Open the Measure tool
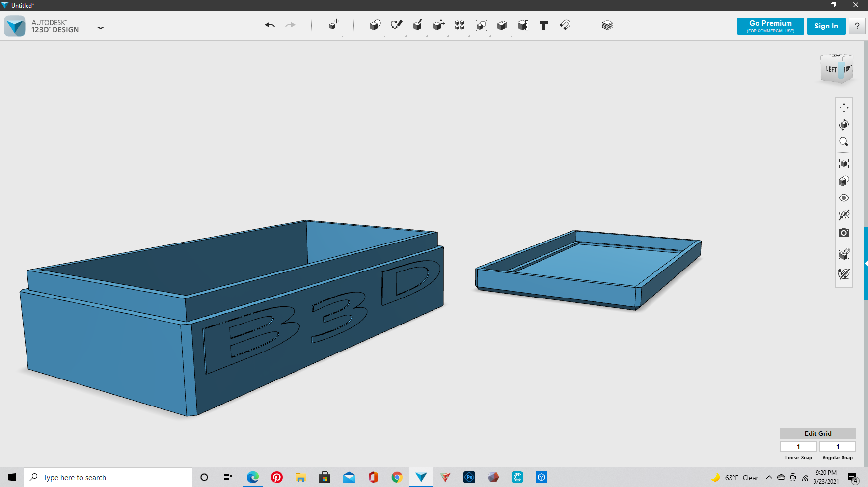 click(x=523, y=26)
